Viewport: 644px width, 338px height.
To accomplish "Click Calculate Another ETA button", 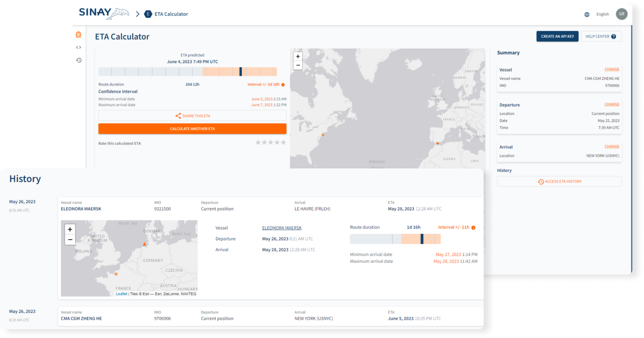I will pyautogui.click(x=192, y=129).
